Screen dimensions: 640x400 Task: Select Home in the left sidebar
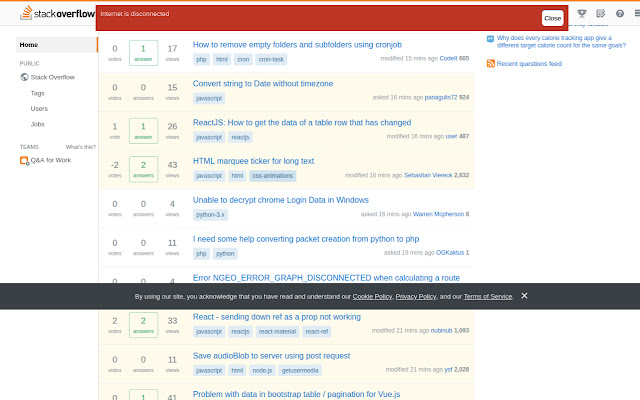tap(29, 45)
